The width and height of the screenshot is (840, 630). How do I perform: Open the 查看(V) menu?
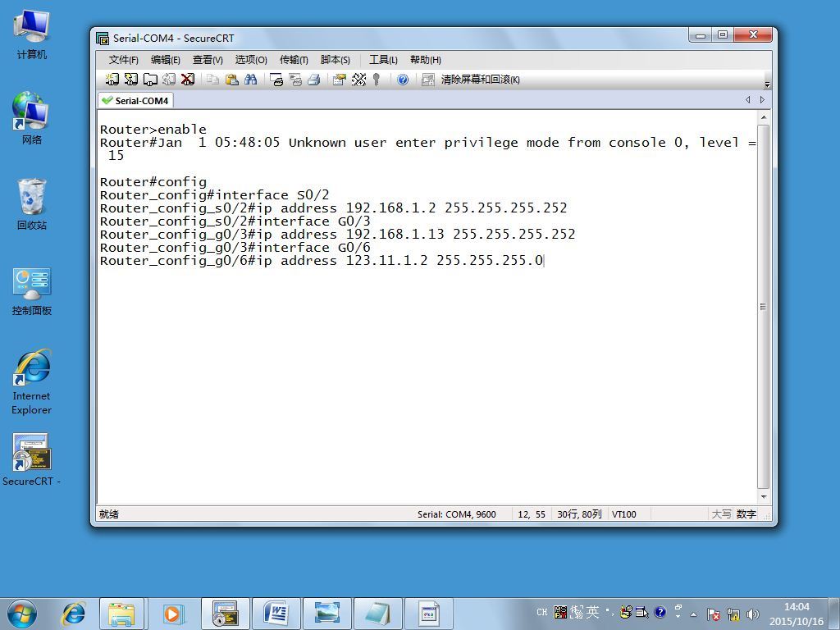point(208,59)
